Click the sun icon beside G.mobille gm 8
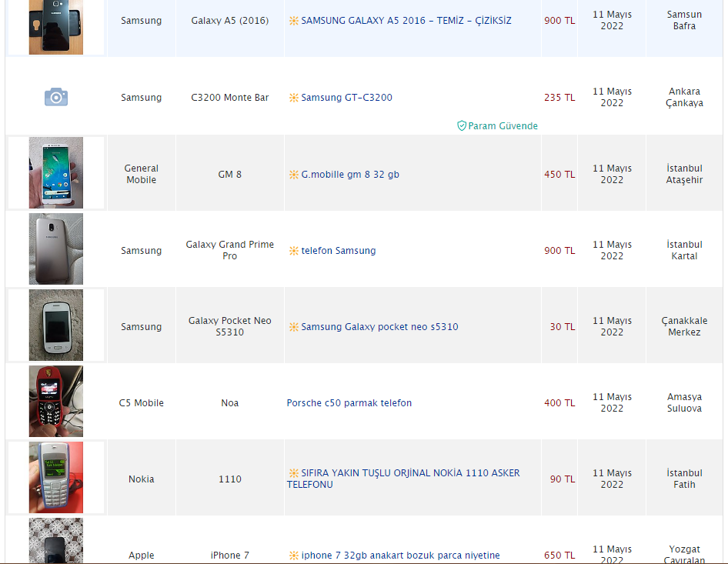The width and height of the screenshot is (728, 564). [x=294, y=175]
